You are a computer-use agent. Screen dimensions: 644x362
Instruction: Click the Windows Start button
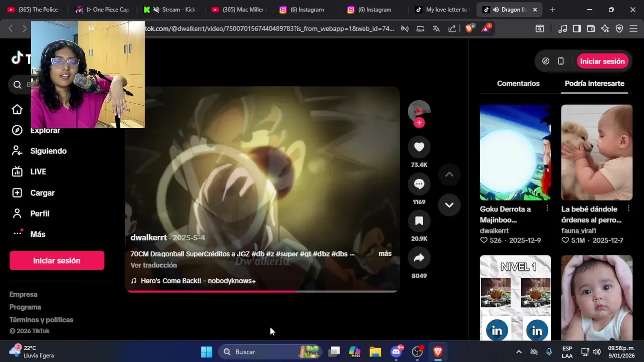coord(207,352)
